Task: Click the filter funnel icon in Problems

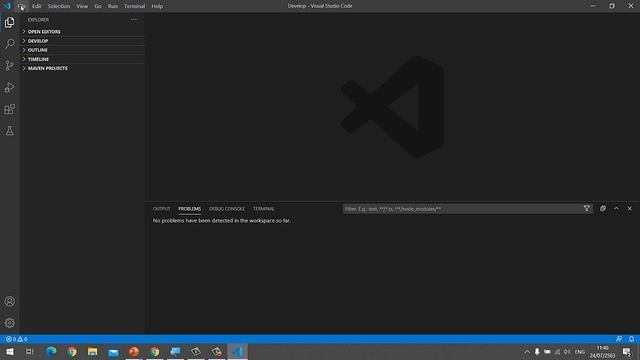Action: tap(587, 209)
